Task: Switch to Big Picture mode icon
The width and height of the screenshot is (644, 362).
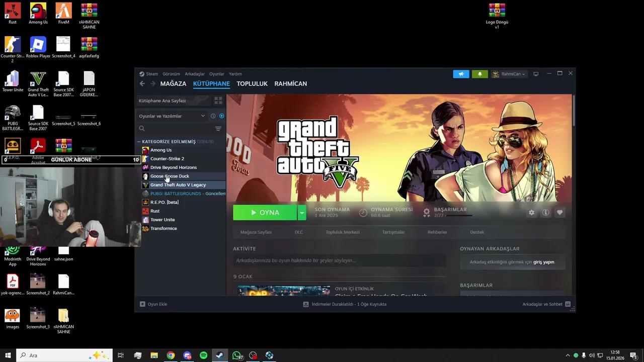Action: (536, 74)
